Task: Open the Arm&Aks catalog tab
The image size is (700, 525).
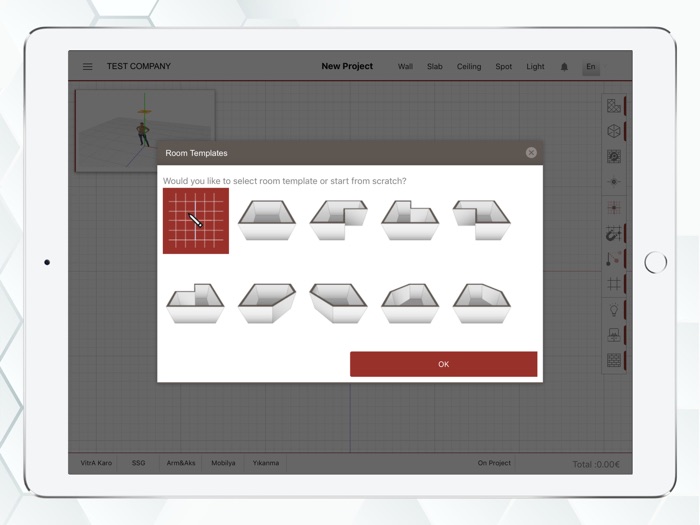Action: [181, 463]
